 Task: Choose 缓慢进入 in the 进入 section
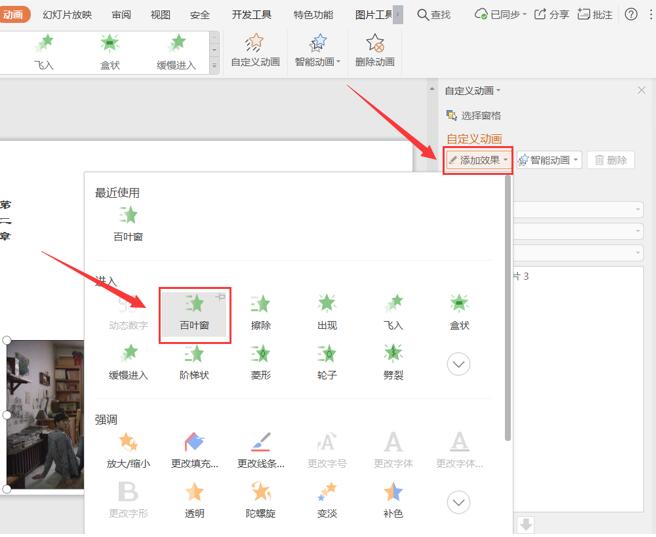click(x=128, y=362)
